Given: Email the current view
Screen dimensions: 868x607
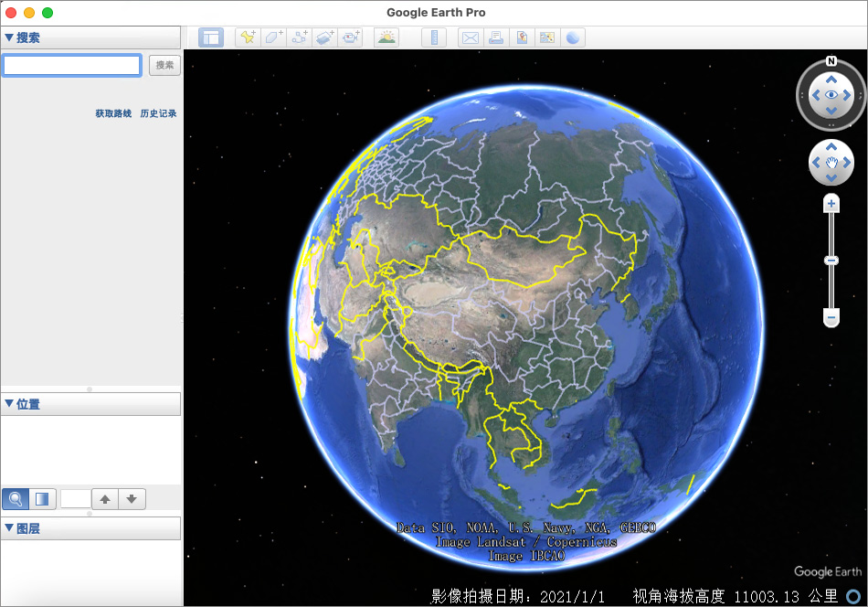Looking at the screenshot, I should [x=471, y=37].
